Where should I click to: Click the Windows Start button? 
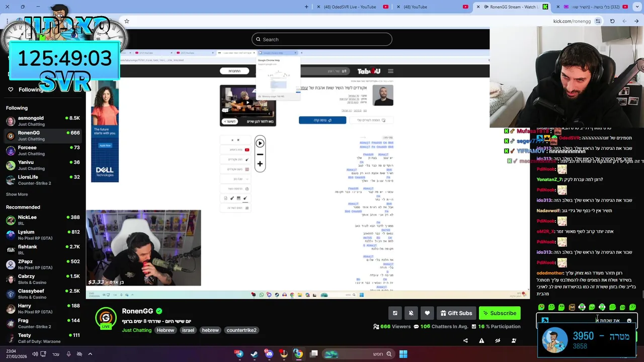[x=403, y=354]
